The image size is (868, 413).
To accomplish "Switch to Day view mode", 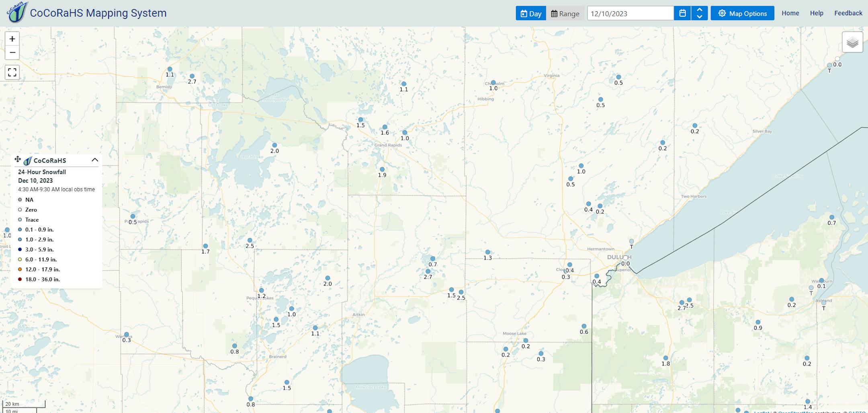I will tap(531, 13).
